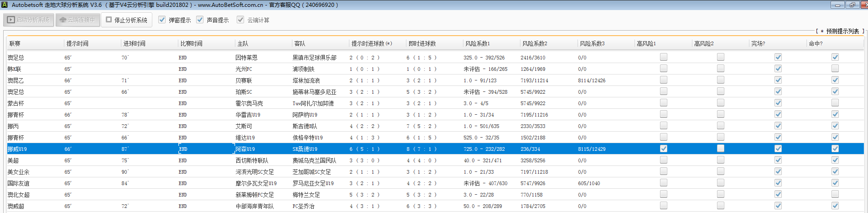868x213 pixels.
Task: Restore down the application window
Action: coord(852,5)
